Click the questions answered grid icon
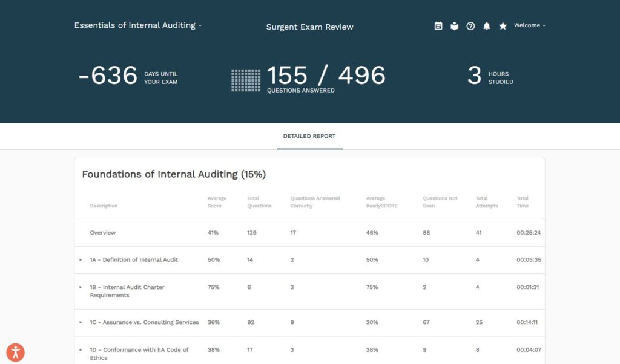620x364 pixels. tap(246, 80)
